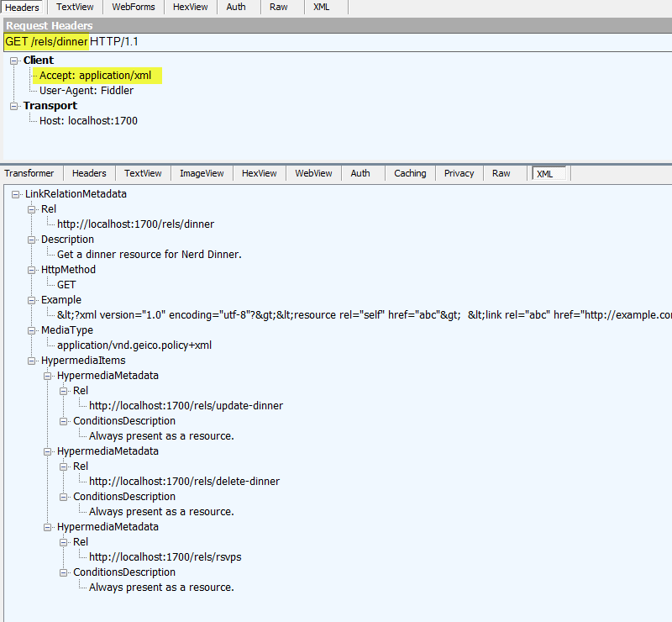Open the request Auth tab
This screenshot has height=622, width=672.
[x=236, y=7]
